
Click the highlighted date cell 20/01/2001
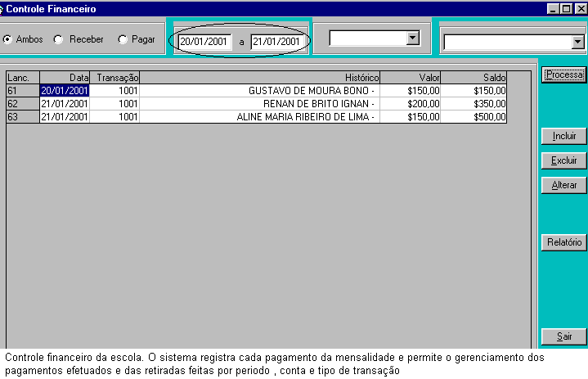point(65,90)
